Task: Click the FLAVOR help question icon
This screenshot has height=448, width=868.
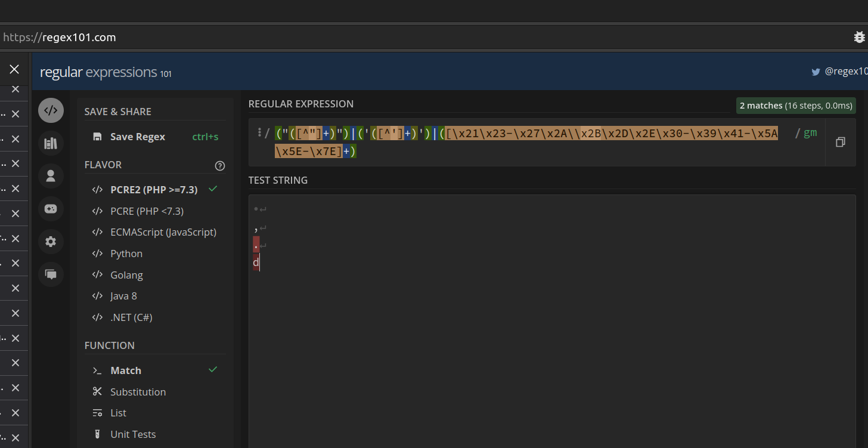Action: (220, 165)
